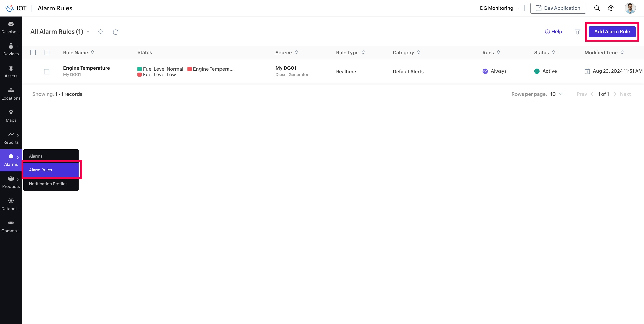Mark this view as favorite with the star
This screenshot has width=644, height=324.
[100, 32]
